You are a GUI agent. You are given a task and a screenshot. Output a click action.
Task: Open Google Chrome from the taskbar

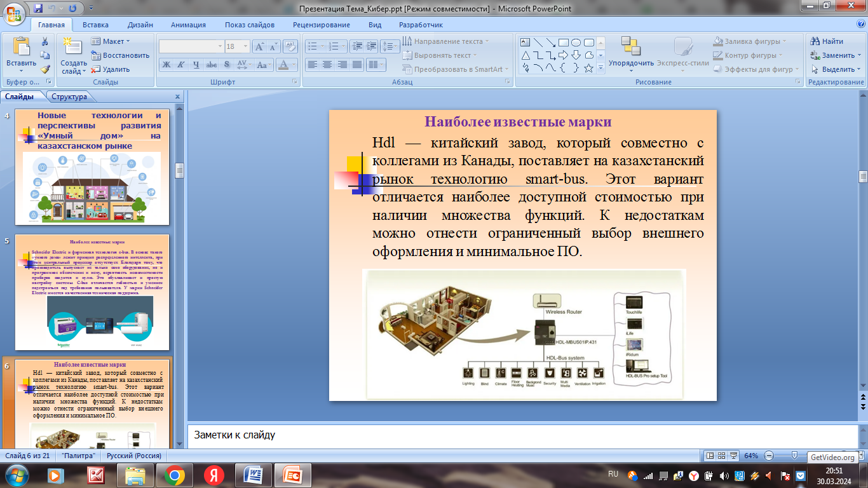pos(175,475)
